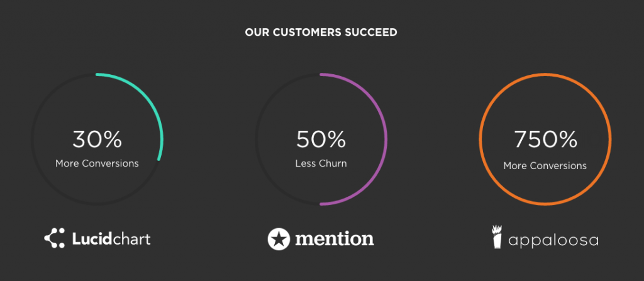Select the Lucidchart wordmark text
The height and width of the screenshot is (281, 644).
[111, 238]
